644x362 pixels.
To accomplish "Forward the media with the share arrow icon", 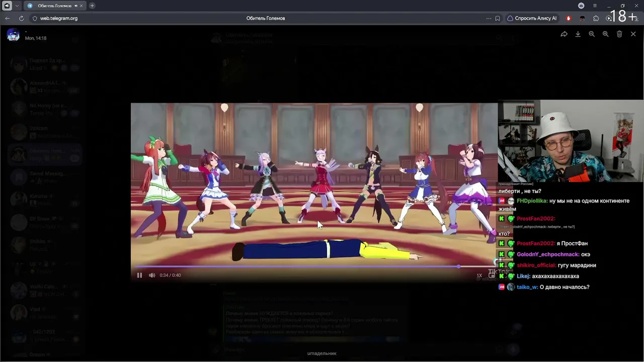I will pyautogui.click(x=564, y=34).
